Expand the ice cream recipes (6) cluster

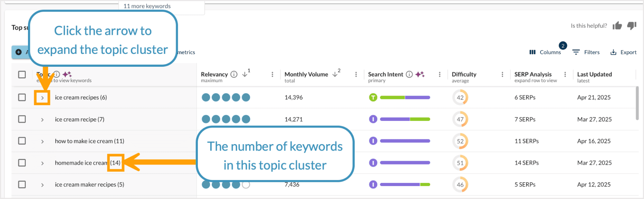(42, 98)
